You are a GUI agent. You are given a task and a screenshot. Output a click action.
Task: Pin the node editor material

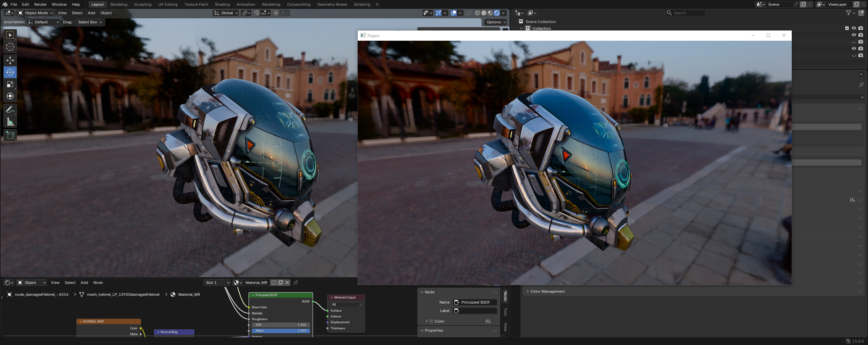pos(296,283)
